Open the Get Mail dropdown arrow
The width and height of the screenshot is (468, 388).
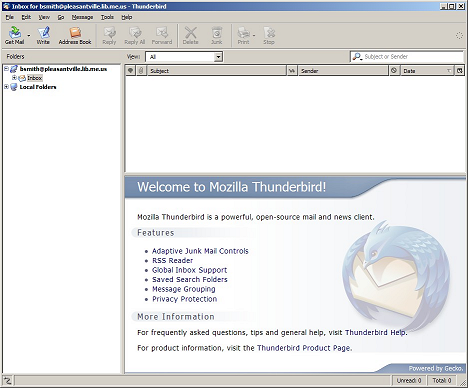click(x=29, y=35)
